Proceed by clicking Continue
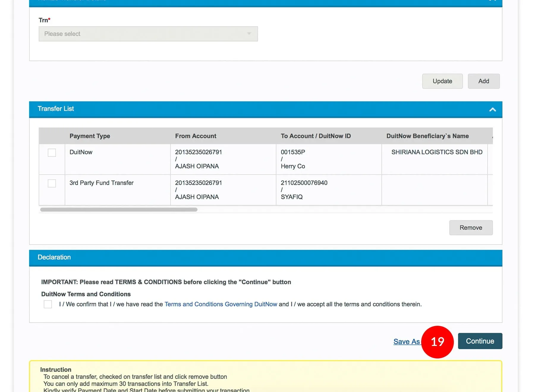 pyautogui.click(x=480, y=341)
